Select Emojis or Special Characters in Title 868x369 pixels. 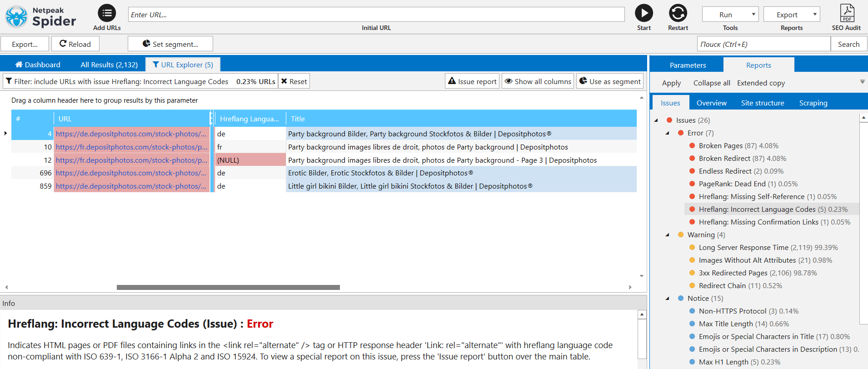click(x=774, y=337)
